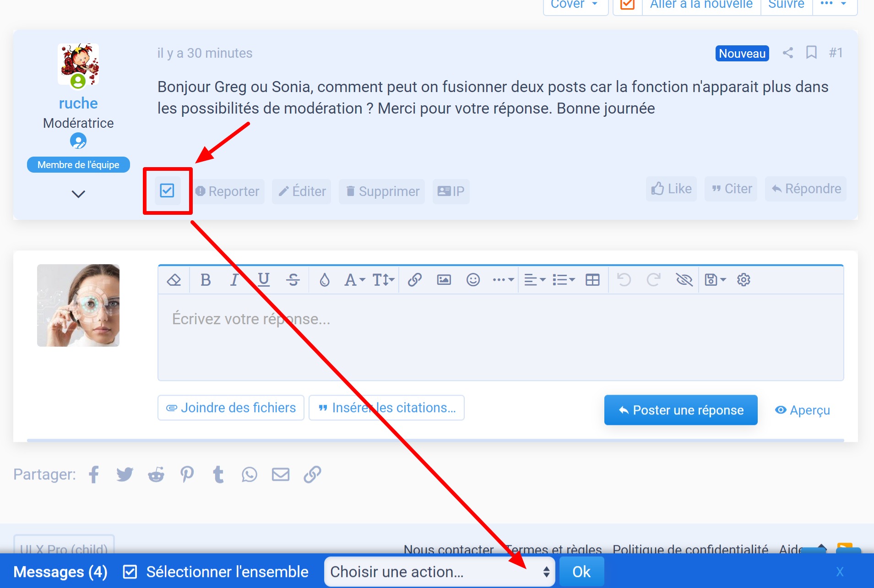Screen dimensions: 874x588
Task: Open the editor settings gear
Action: coord(744,279)
